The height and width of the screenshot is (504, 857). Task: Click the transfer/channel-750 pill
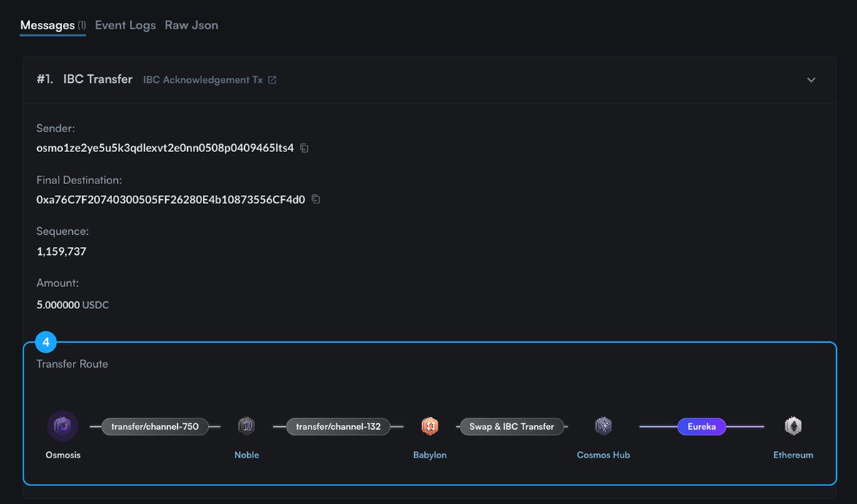point(155,427)
